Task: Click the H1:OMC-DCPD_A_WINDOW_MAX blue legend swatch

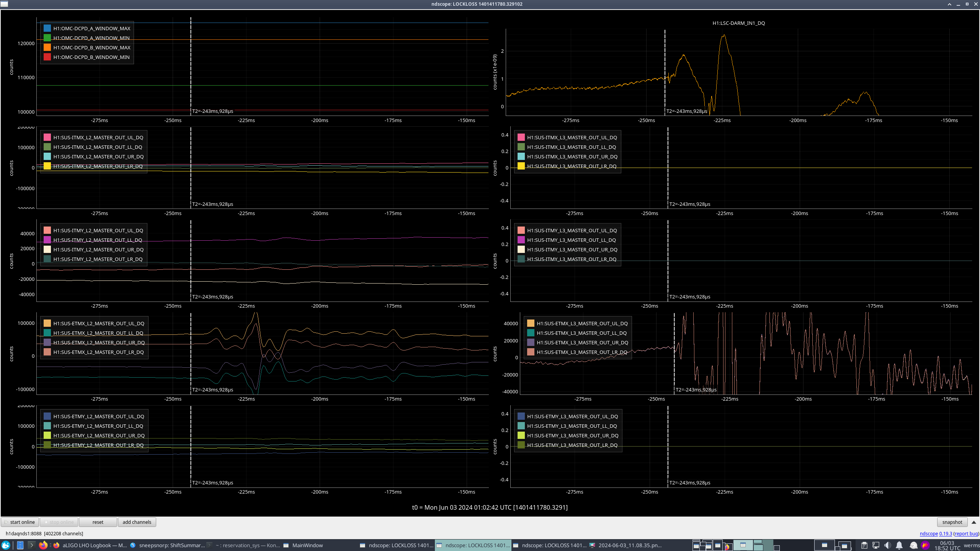Action: (x=47, y=28)
